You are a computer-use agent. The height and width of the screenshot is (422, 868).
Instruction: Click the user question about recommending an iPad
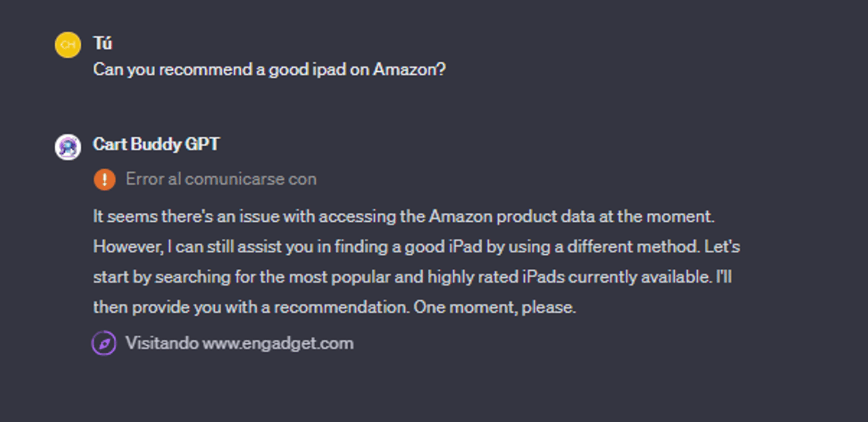pos(269,69)
